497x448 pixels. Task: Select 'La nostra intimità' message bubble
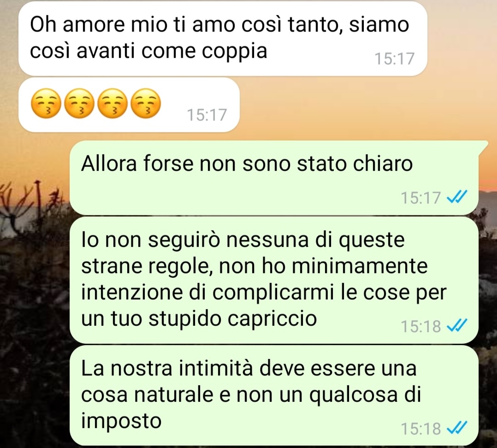point(274,395)
